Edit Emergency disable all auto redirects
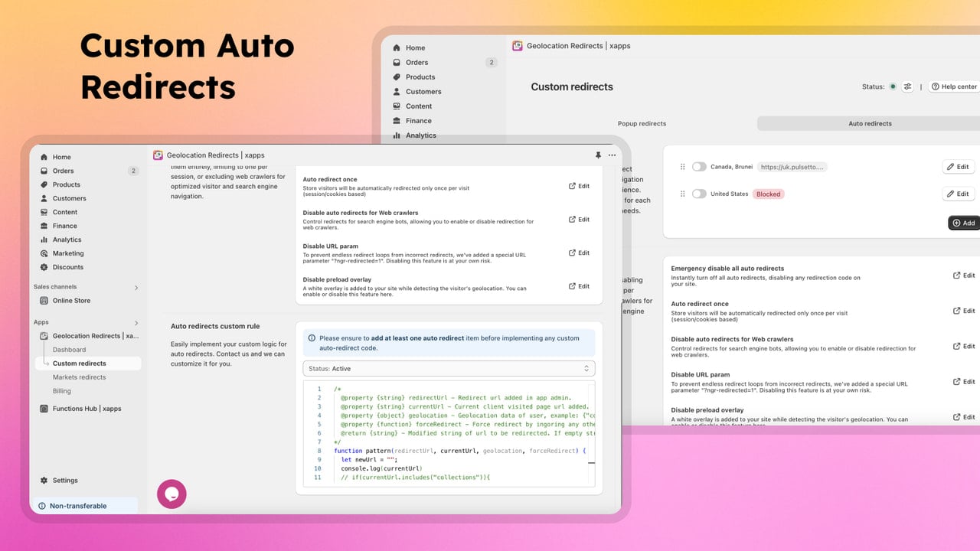 click(x=964, y=275)
